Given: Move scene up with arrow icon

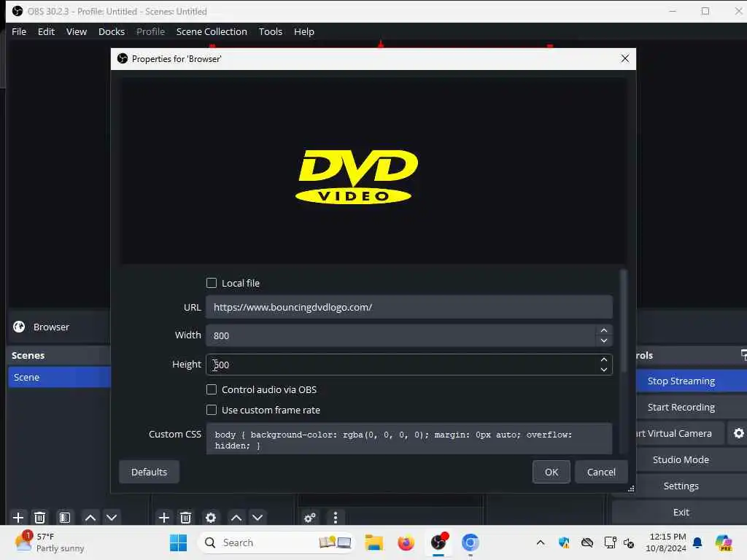Looking at the screenshot, I should pos(90,518).
